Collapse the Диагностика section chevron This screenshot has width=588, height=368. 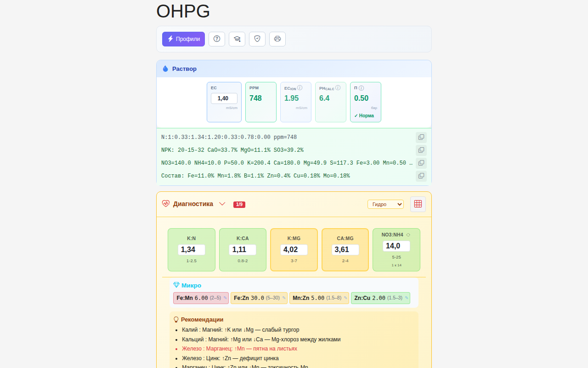[x=222, y=204]
